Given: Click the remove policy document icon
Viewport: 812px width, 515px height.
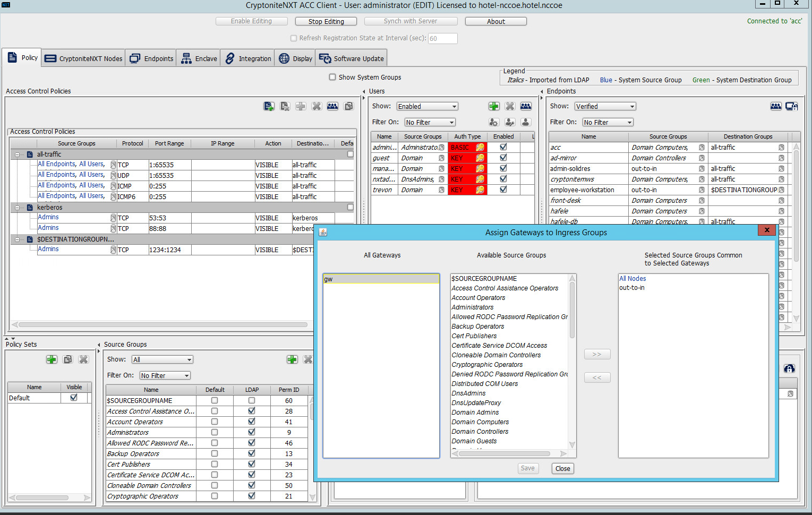Looking at the screenshot, I should [x=285, y=106].
